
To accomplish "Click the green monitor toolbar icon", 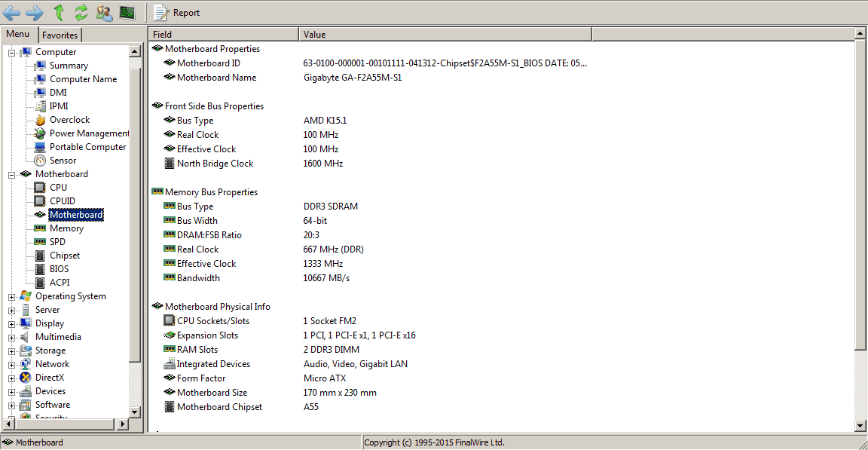I will coord(127,12).
